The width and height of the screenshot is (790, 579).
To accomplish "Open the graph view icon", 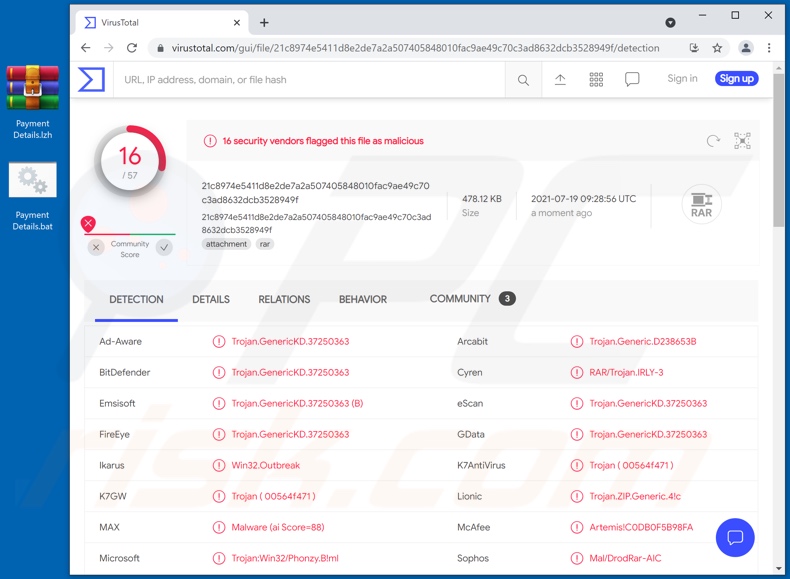I will 742,141.
